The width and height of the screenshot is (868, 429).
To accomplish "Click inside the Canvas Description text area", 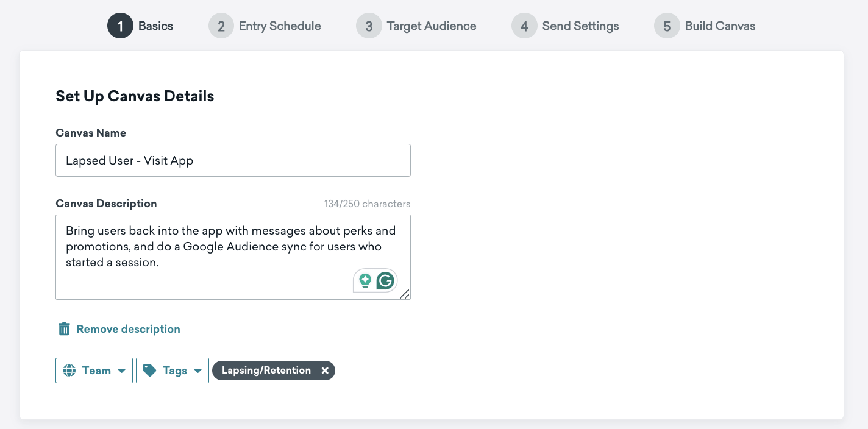I will click(233, 257).
